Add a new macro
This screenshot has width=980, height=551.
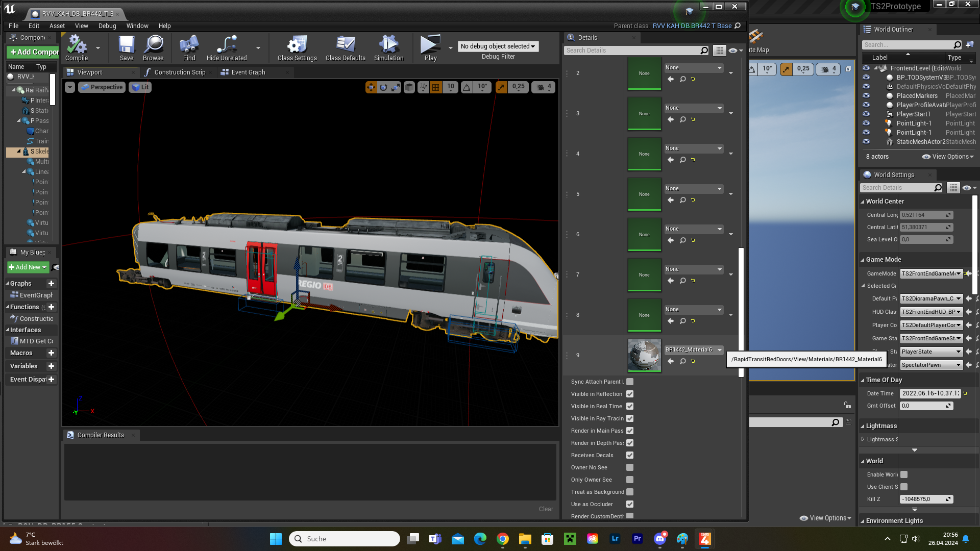pyautogui.click(x=51, y=353)
